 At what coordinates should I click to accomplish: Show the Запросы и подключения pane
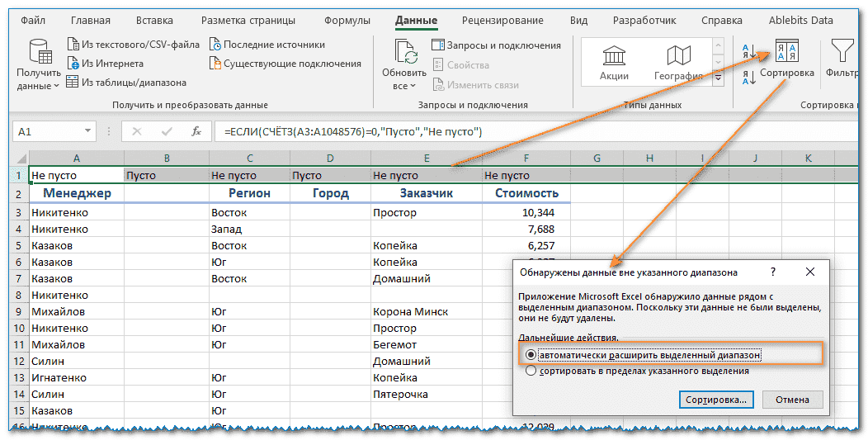point(496,45)
